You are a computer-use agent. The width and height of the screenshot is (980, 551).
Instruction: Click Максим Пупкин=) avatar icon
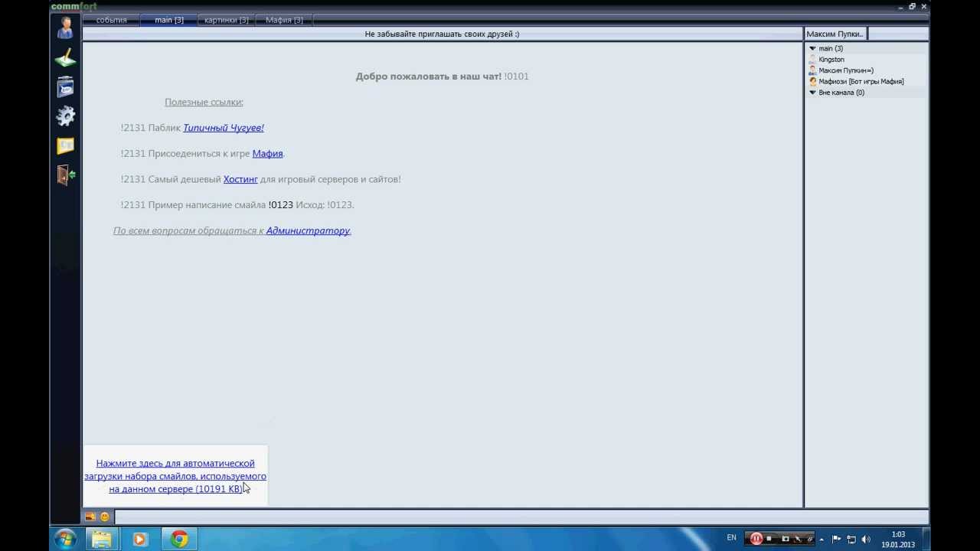pos(813,70)
